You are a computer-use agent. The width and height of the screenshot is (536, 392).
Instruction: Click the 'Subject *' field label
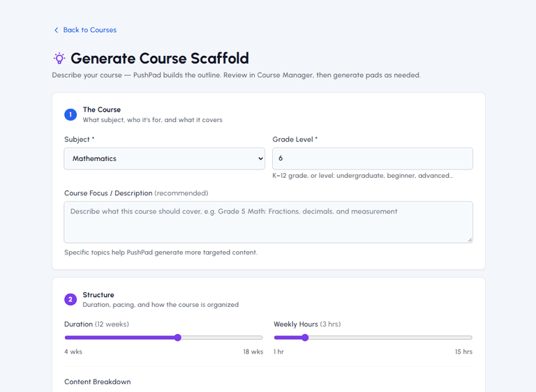coord(80,140)
